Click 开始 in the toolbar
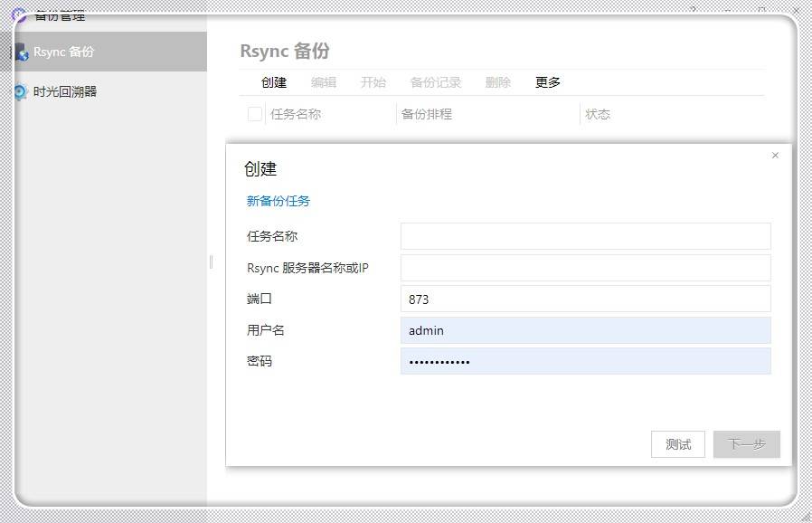 click(x=373, y=82)
